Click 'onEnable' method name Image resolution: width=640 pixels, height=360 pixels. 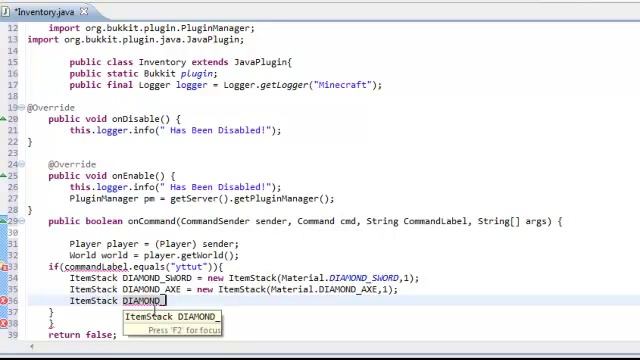coord(133,176)
